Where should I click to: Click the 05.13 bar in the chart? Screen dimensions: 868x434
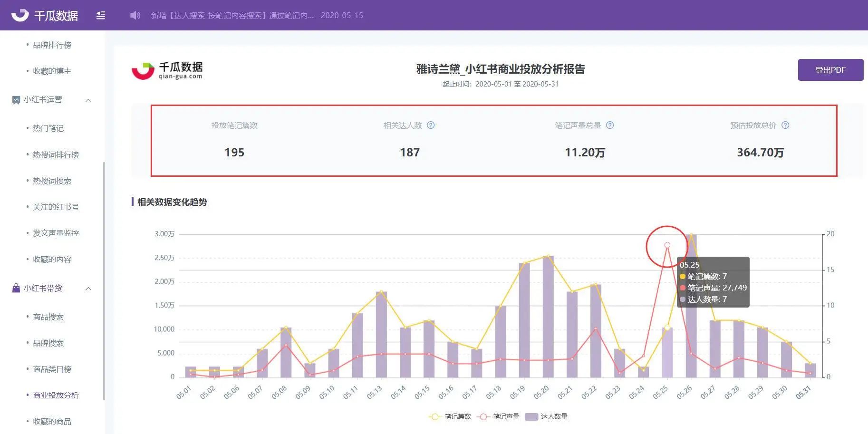click(x=381, y=335)
